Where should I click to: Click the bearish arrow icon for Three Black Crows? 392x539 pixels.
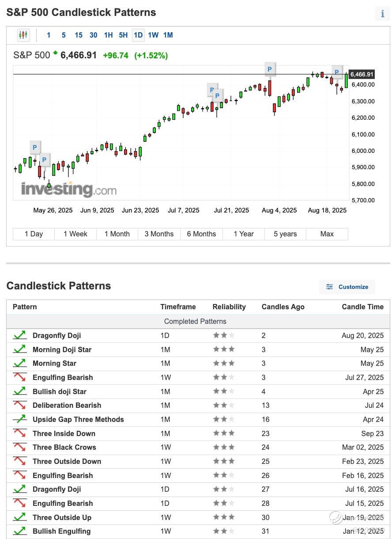(x=19, y=448)
